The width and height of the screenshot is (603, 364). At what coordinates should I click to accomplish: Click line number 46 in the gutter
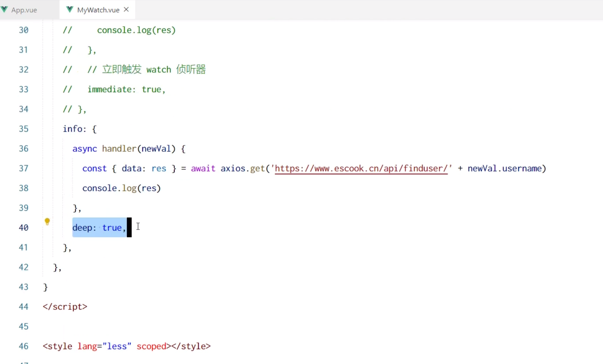tap(24, 346)
